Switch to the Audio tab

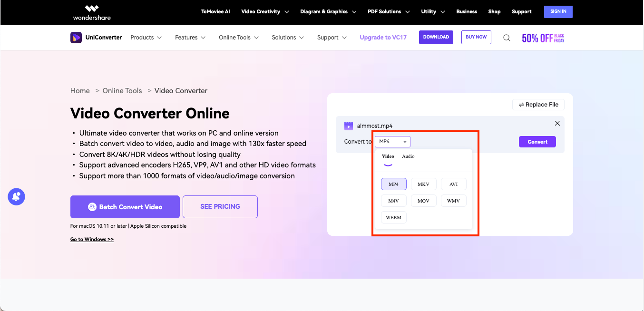(408, 155)
